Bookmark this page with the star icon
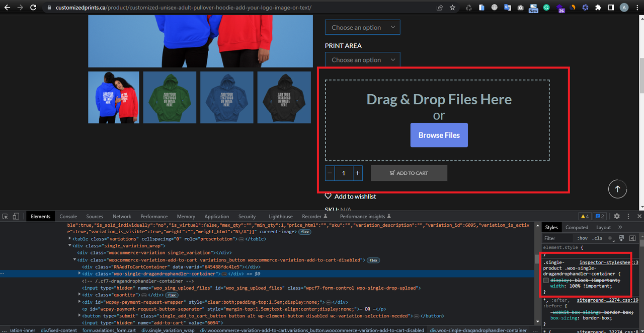644x333 pixels. pyautogui.click(x=452, y=8)
